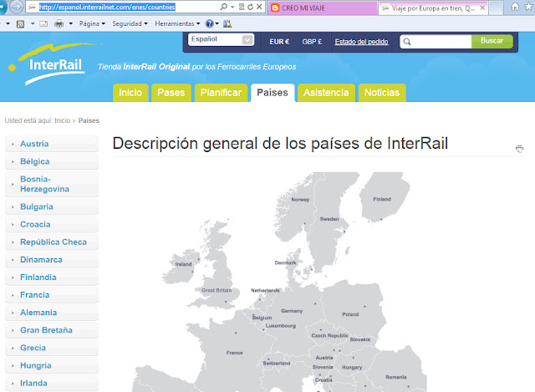This screenshot has width=535, height=392.
Task: Open Finlandia in the country sidebar
Action: [52, 277]
